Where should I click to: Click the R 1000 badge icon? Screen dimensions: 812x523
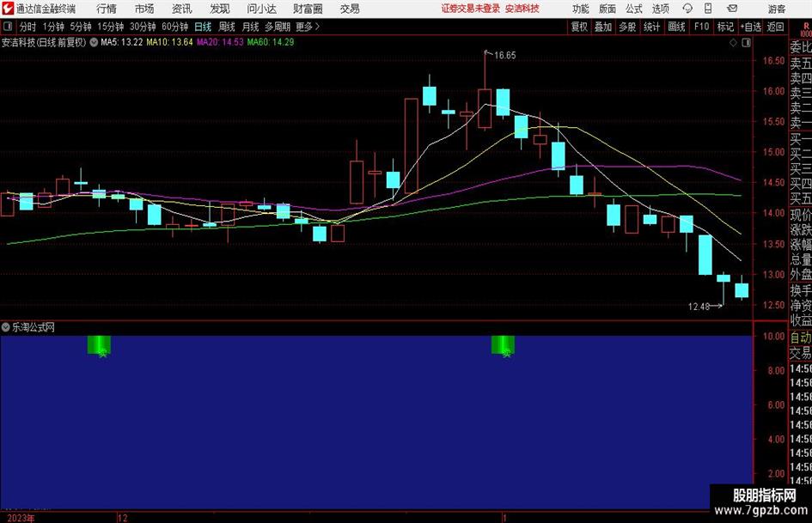point(806,29)
